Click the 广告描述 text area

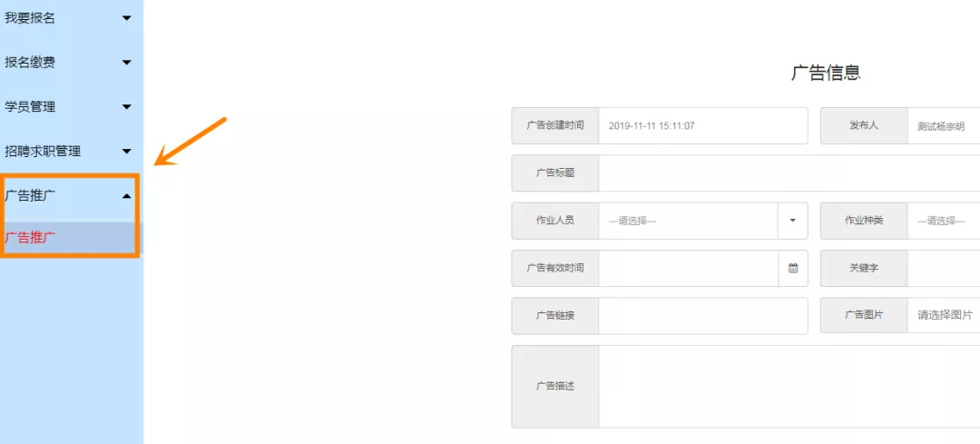click(x=789, y=387)
